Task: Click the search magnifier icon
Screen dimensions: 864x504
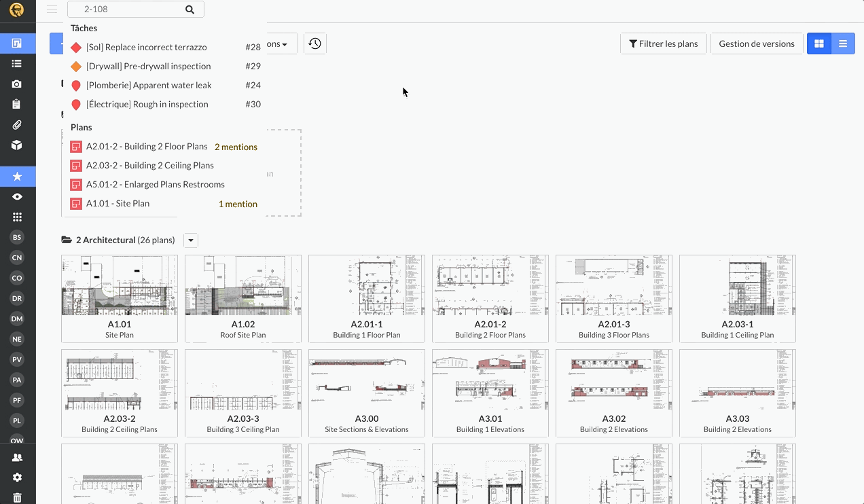Action: click(190, 10)
